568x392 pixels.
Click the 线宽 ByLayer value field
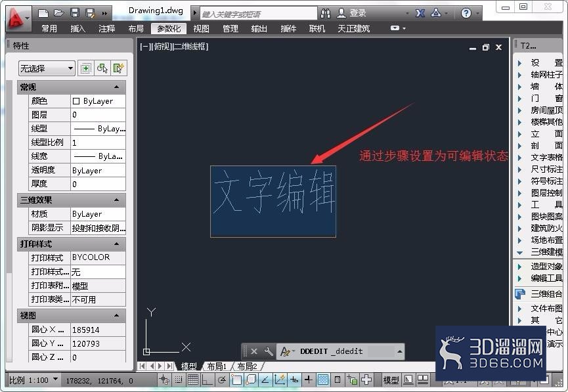click(98, 156)
